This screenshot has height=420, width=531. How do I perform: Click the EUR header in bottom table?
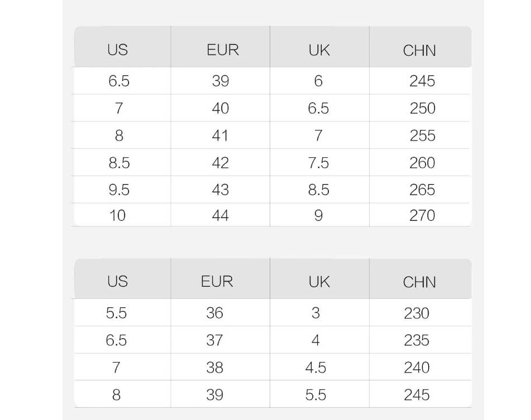coord(217,281)
